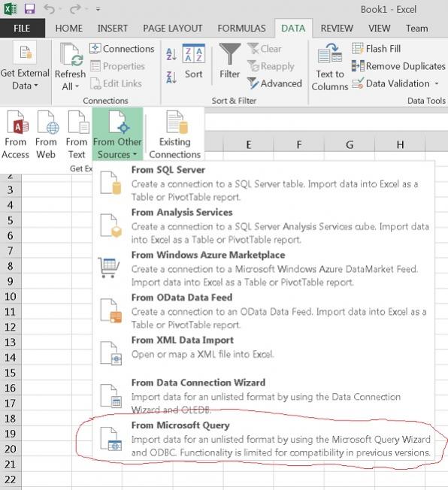Screen dimensions: 448x490
Task: Open Existing Connections
Action: [174, 135]
